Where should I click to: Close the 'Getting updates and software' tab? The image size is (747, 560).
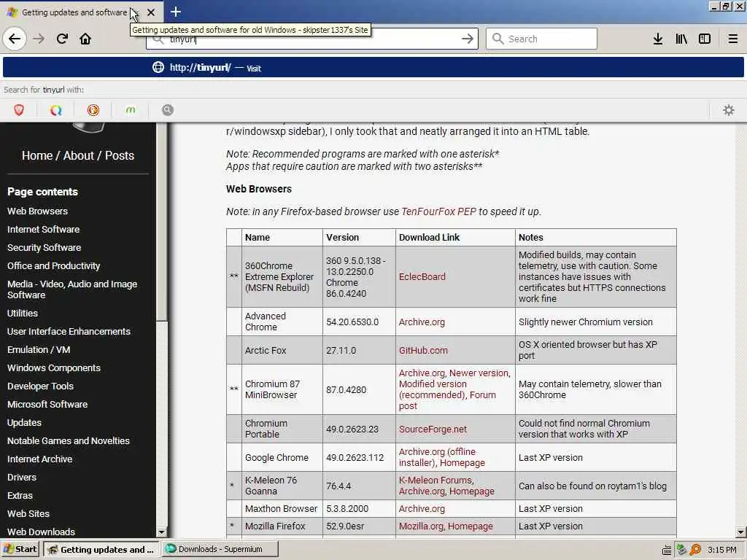tap(150, 12)
